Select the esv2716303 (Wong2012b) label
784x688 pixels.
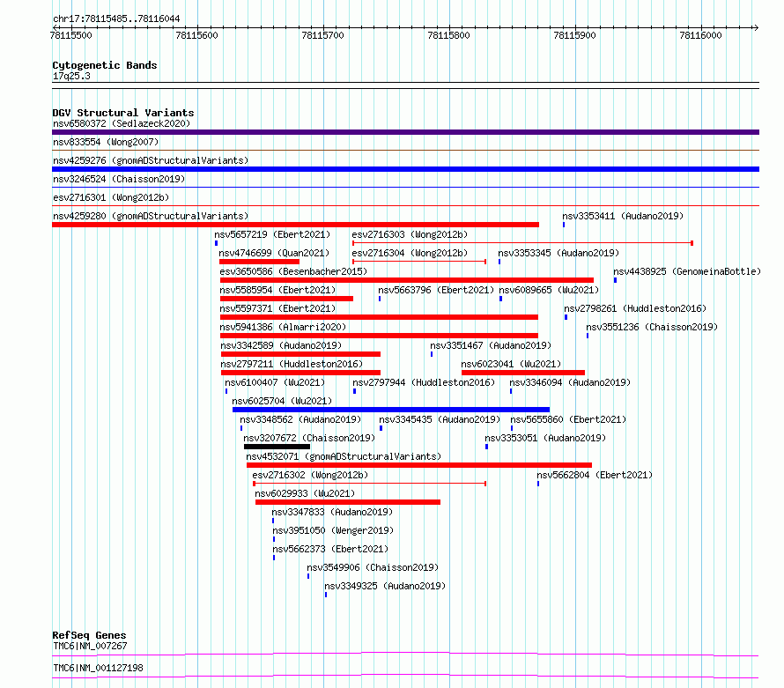[410, 234]
